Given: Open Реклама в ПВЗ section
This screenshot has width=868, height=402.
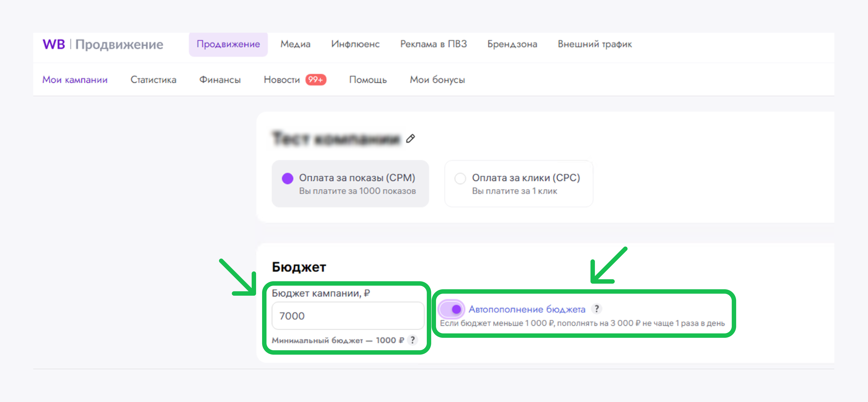Looking at the screenshot, I should click(433, 44).
